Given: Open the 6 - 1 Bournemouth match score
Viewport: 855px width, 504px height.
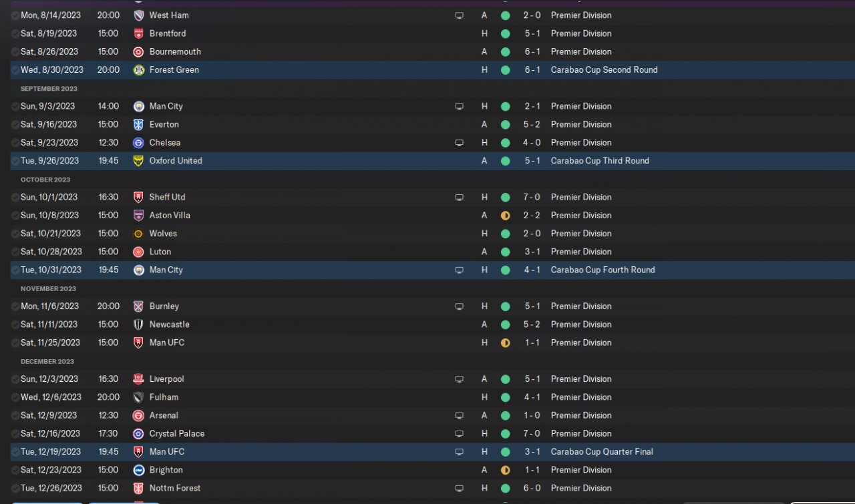Looking at the screenshot, I should pos(532,52).
